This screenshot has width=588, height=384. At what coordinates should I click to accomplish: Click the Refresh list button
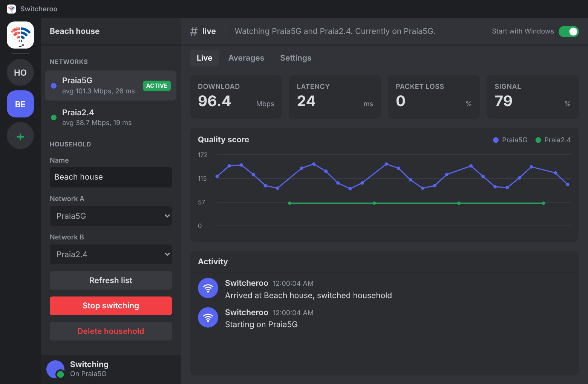point(111,280)
